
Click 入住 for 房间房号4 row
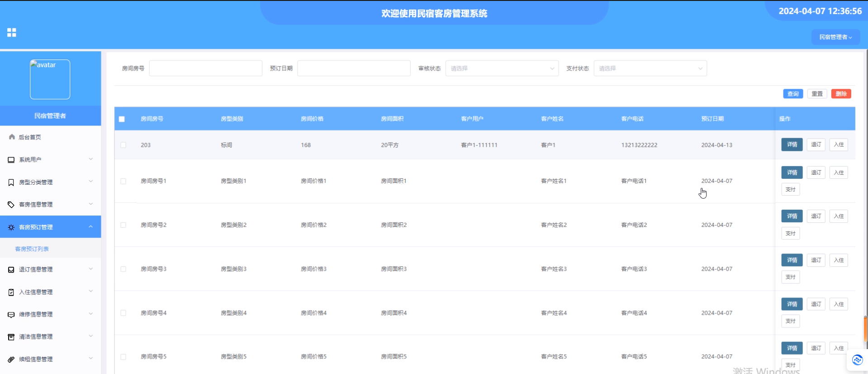point(839,304)
